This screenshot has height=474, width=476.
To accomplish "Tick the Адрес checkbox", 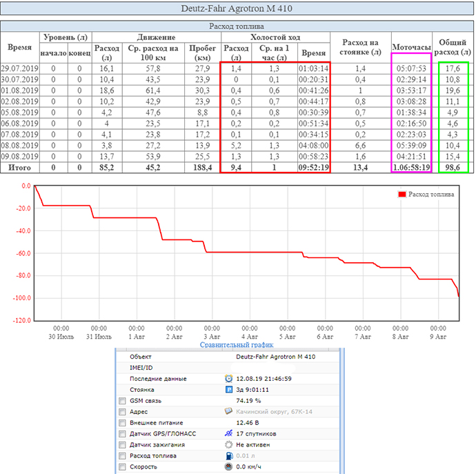I will [x=122, y=412].
